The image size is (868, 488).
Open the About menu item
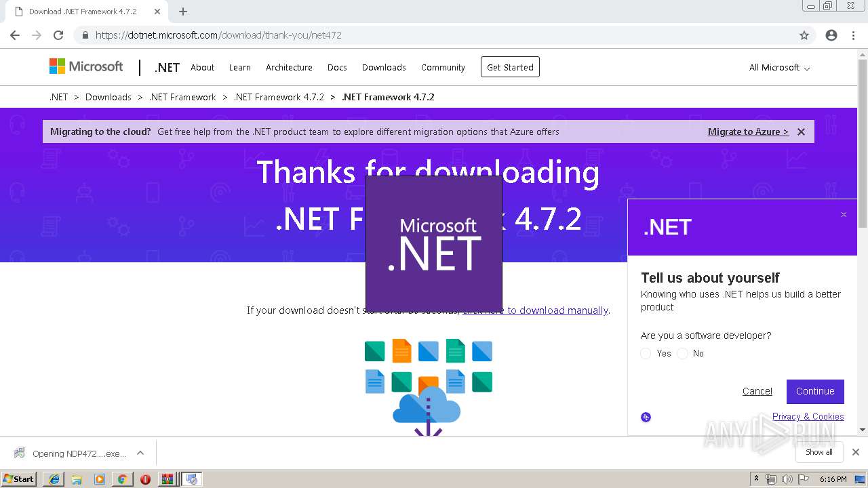coord(202,67)
